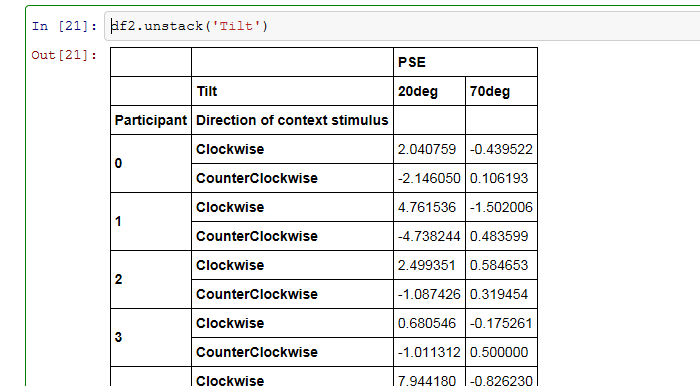This screenshot has width=700, height=386.
Task: Click the In [21] prompt label
Action: coord(64,26)
